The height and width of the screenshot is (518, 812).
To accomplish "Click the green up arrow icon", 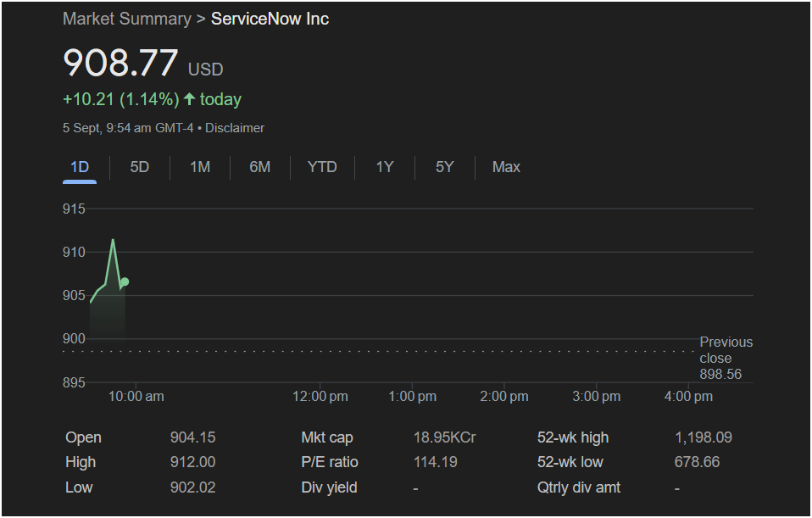I will [x=190, y=98].
